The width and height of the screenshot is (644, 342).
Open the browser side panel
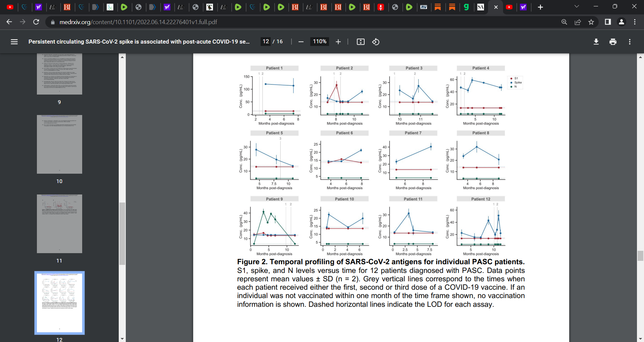click(608, 22)
